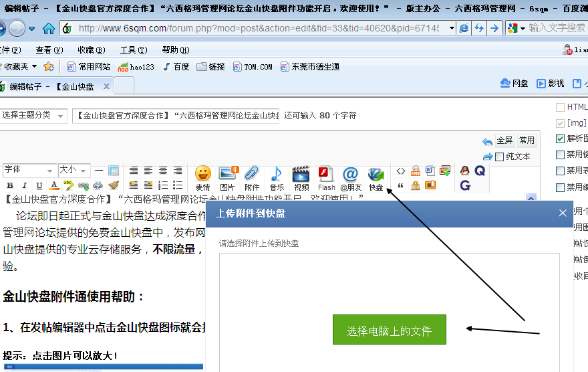Screen dimensions: 588x372
Task: Open the 查看(V) menu
Action: 49,50
